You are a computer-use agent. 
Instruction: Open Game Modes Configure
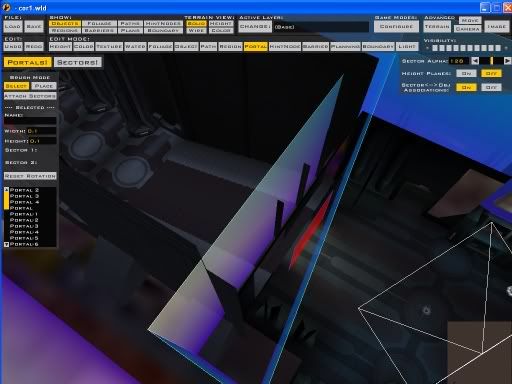[396, 27]
